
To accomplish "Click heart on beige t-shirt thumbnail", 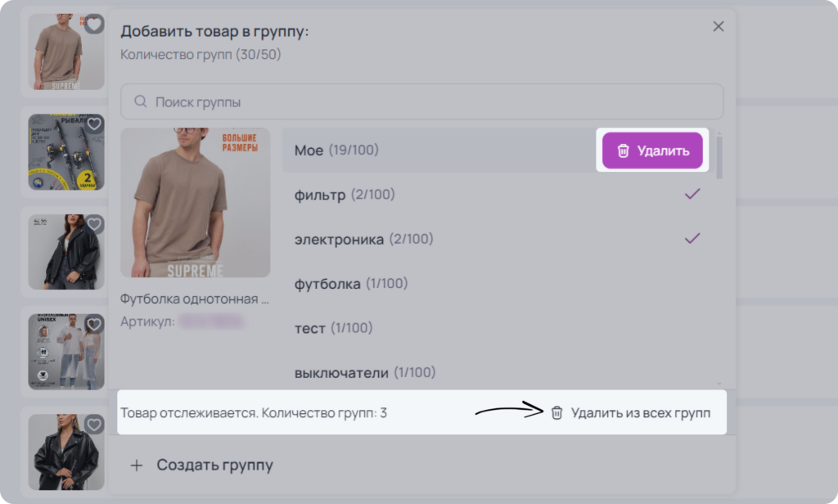I will pos(94,24).
